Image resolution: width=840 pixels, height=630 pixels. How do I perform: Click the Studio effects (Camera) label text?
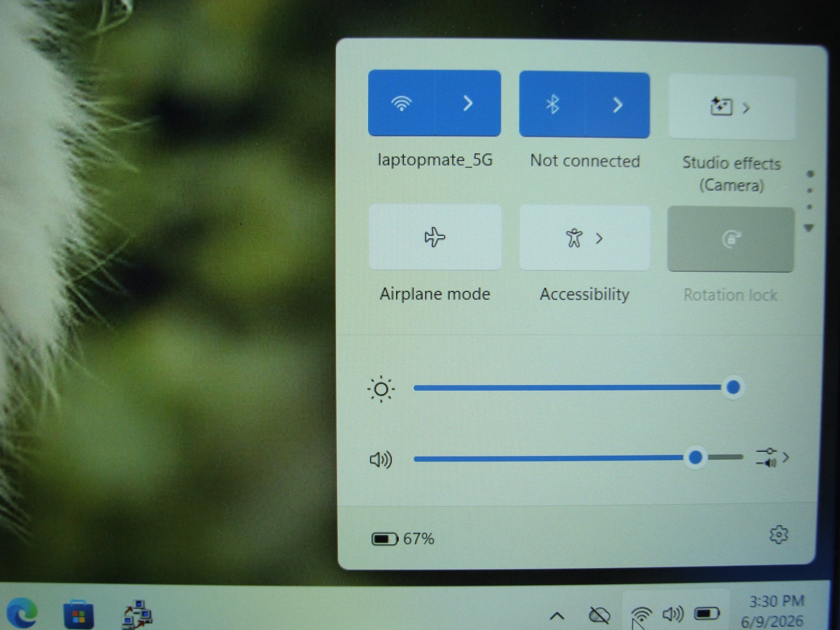click(x=731, y=174)
